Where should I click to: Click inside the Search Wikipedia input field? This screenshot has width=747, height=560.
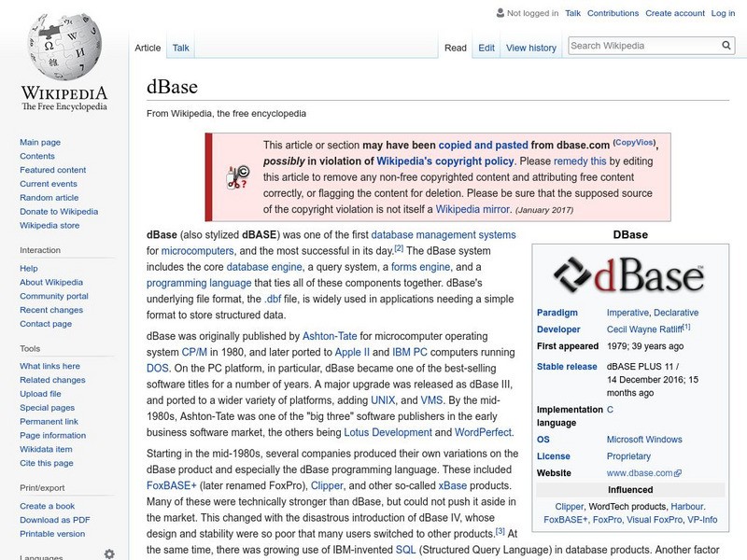[644, 44]
